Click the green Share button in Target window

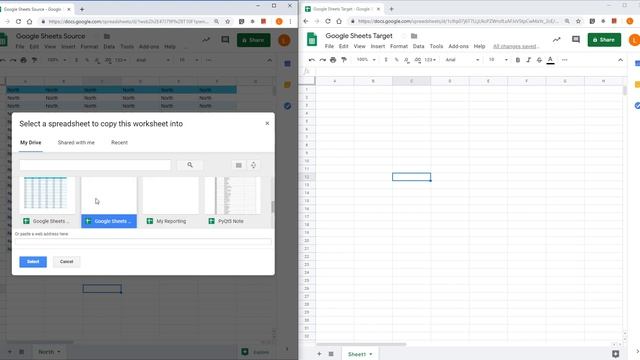click(604, 40)
